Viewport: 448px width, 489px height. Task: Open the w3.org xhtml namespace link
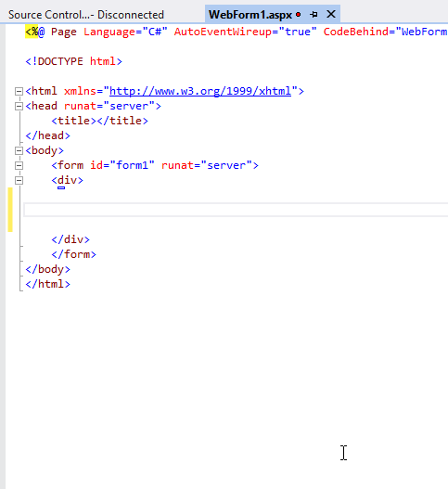coord(200,91)
